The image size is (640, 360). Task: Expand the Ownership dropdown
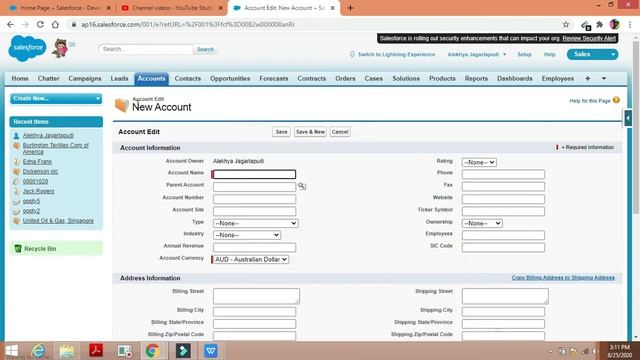tap(482, 223)
